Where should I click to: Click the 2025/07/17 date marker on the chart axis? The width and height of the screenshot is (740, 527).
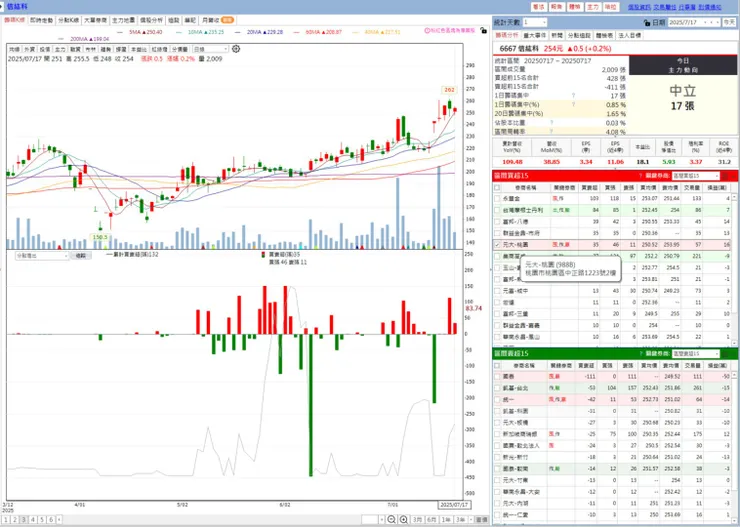tap(454, 505)
